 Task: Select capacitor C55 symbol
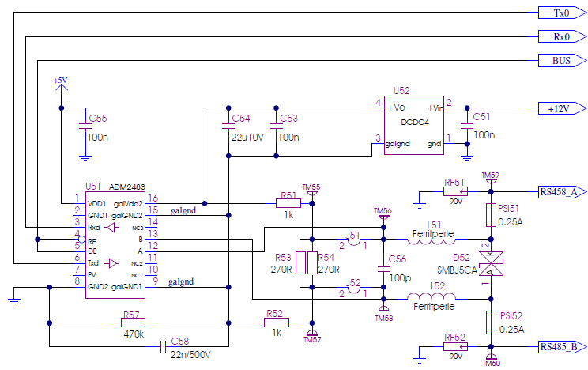click(x=85, y=126)
